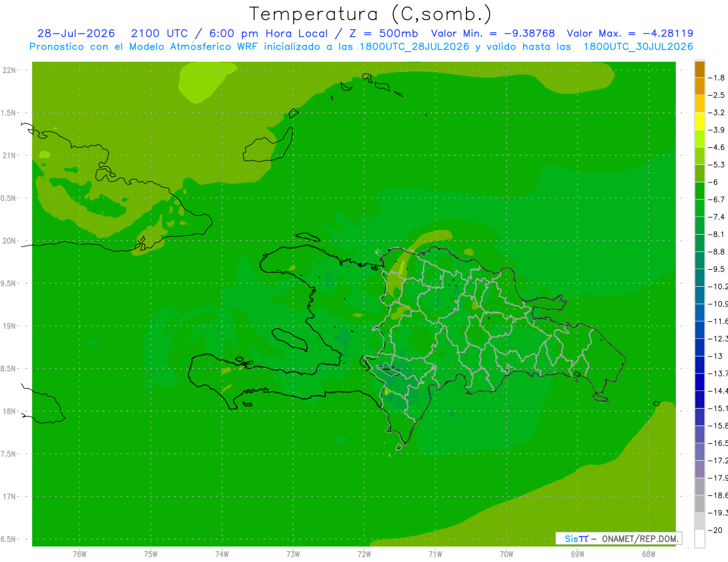Click the teal swatch between -8.8 and -9.5

pos(699,261)
